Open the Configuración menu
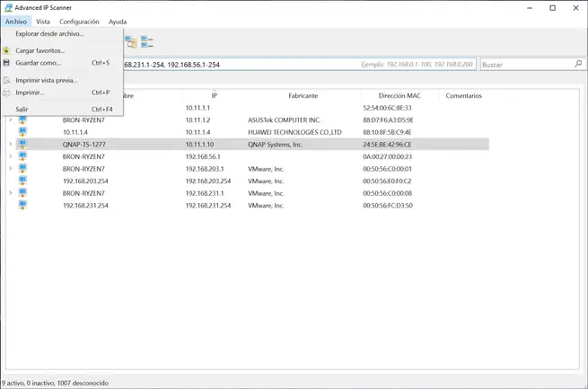The width and height of the screenshot is (588, 389). (x=79, y=21)
